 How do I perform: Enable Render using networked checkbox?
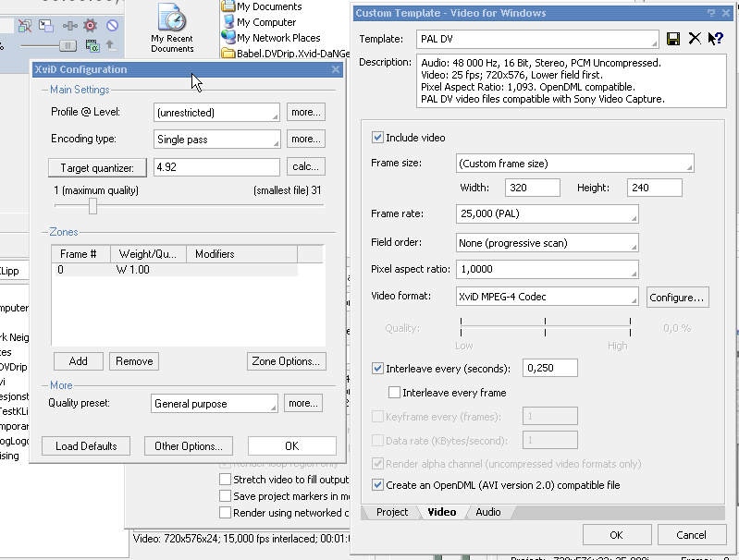(226, 513)
